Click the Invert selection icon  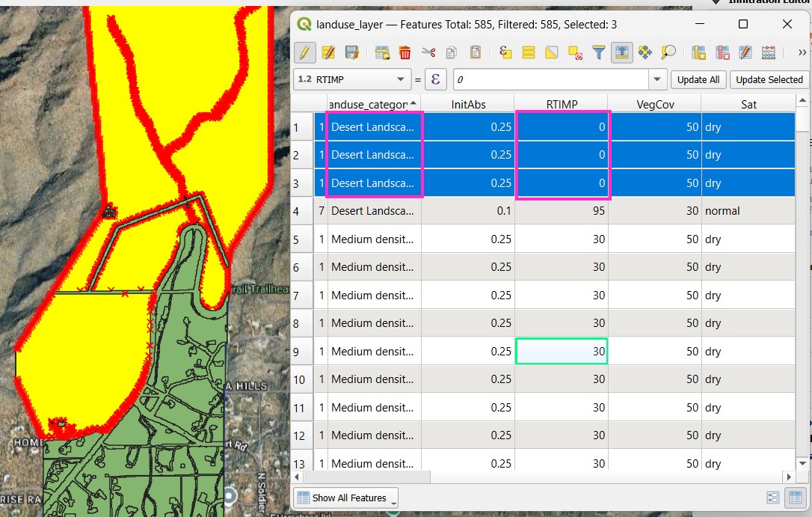pyautogui.click(x=552, y=52)
